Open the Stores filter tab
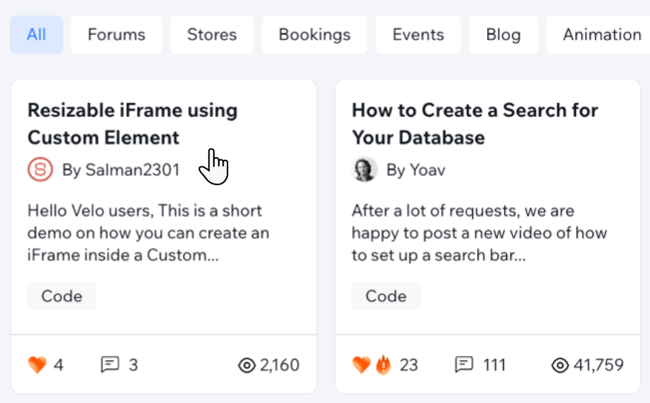The width and height of the screenshot is (650, 403). point(212,35)
